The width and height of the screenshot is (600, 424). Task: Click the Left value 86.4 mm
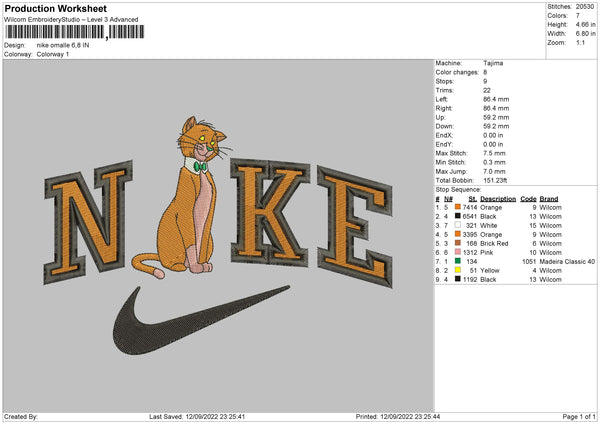(496, 99)
